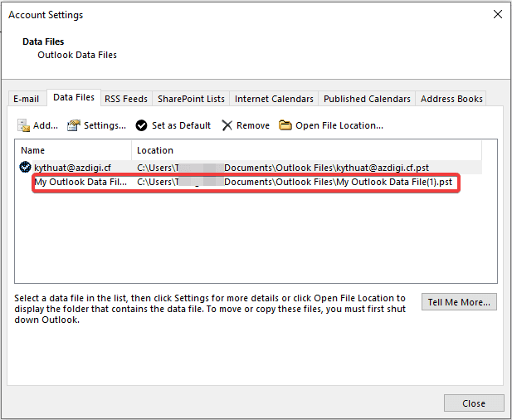Select the Internet Calendars tab
This screenshot has width=512, height=420.
[274, 99]
